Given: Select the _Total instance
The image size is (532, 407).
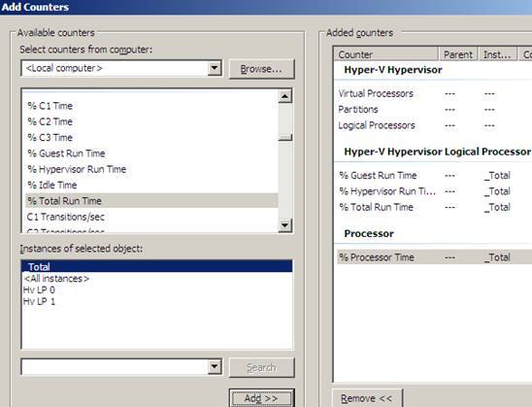Looking at the screenshot, I should tap(156, 266).
